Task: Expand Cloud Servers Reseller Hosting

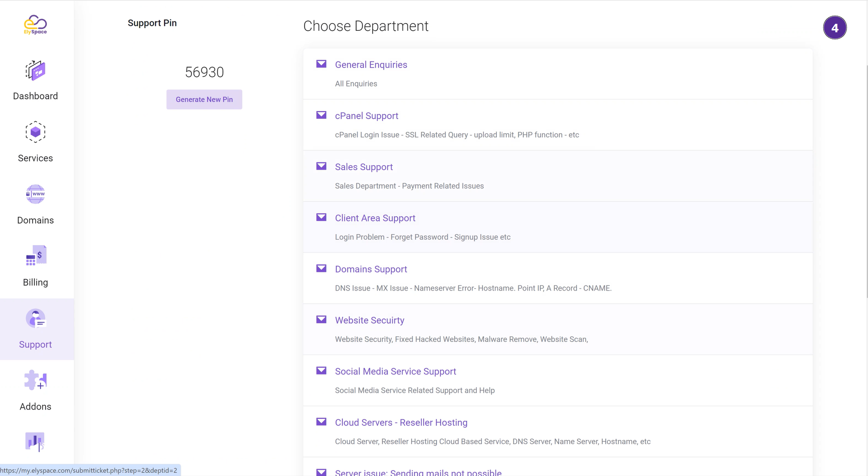Action: (401, 422)
